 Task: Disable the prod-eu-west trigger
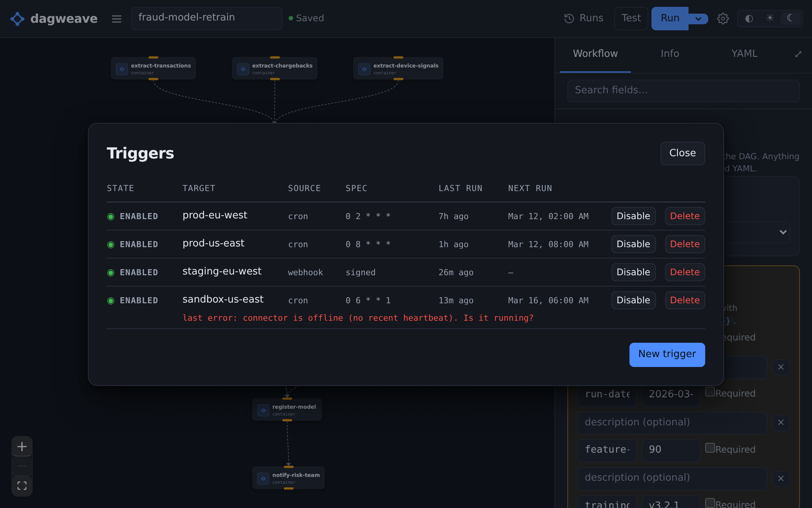point(633,216)
